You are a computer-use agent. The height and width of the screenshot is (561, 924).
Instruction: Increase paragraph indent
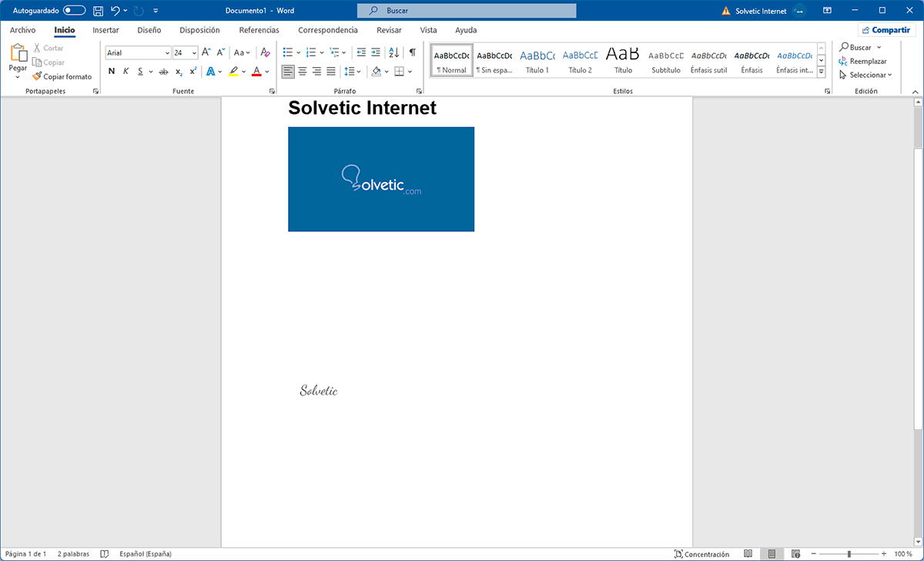(x=376, y=52)
